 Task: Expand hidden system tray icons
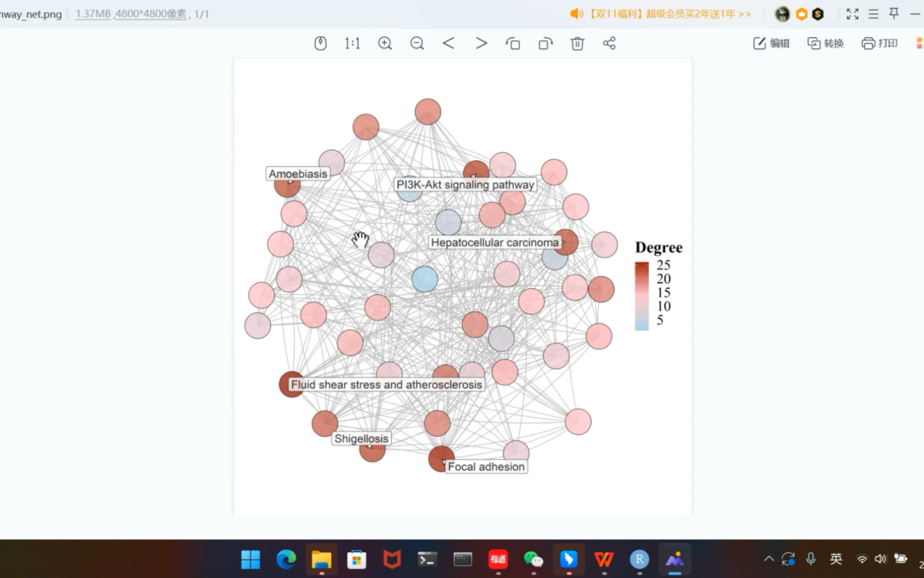coord(769,559)
